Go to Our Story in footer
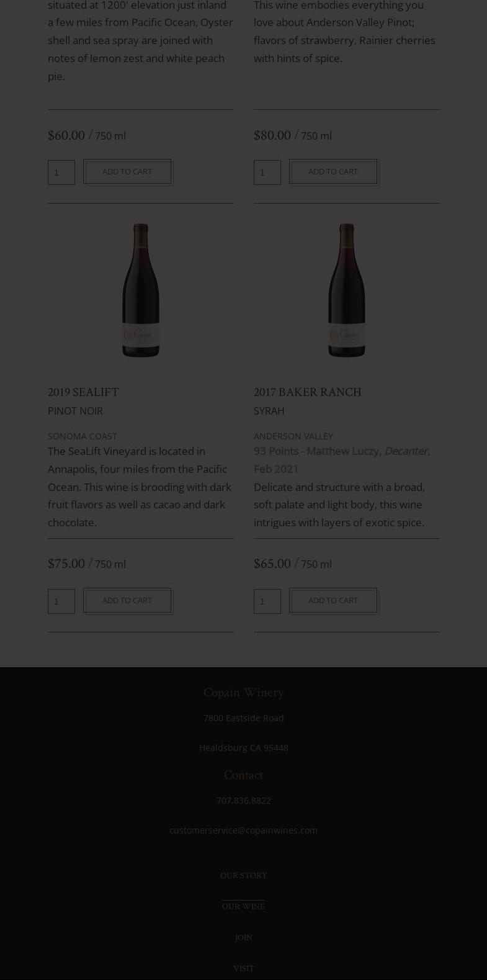The width and height of the screenshot is (487, 980). click(x=243, y=876)
